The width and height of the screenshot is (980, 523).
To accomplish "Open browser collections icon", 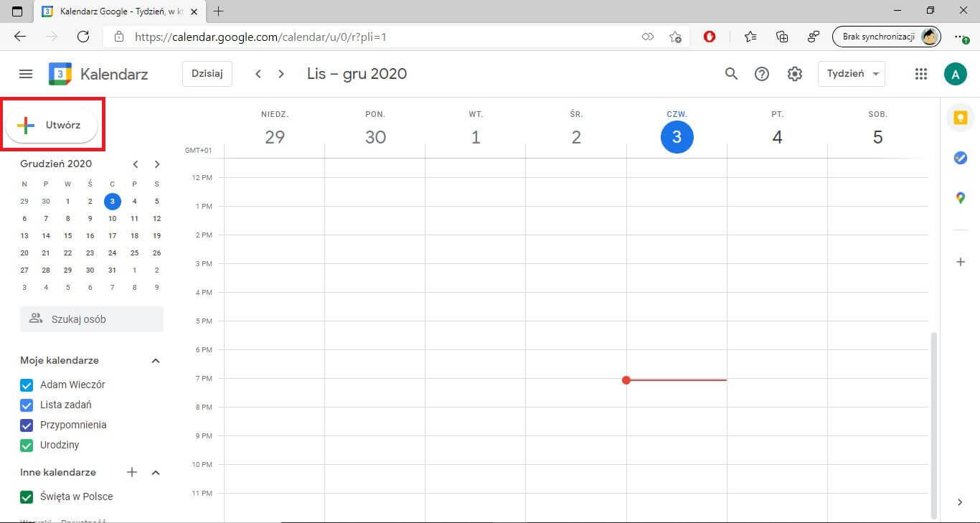I will tap(782, 37).
